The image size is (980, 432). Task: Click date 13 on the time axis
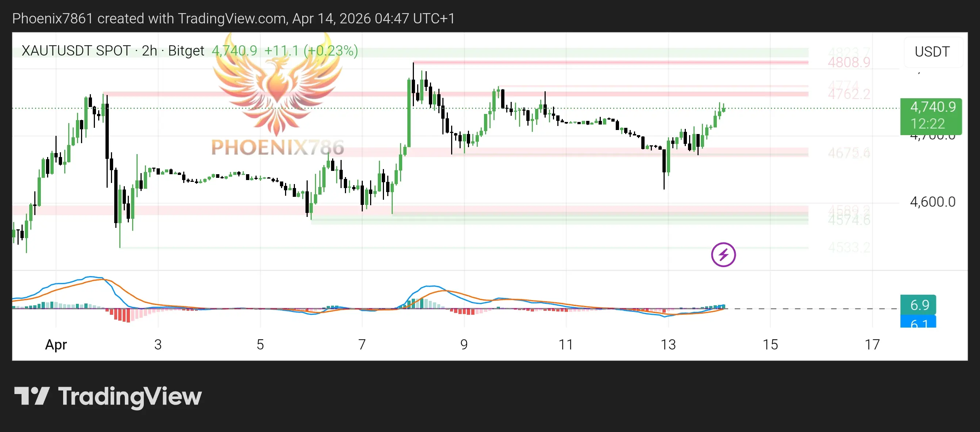pos(668,344)
